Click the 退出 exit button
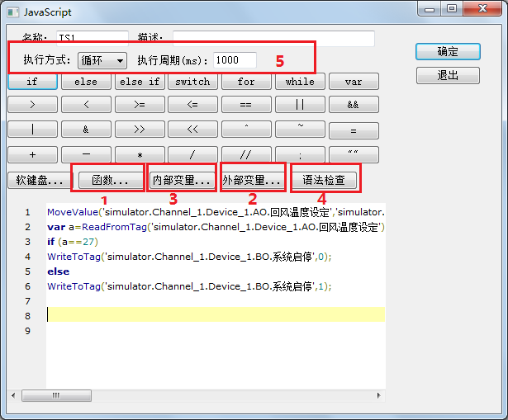 pyautogui.click(x=448, y=75)
